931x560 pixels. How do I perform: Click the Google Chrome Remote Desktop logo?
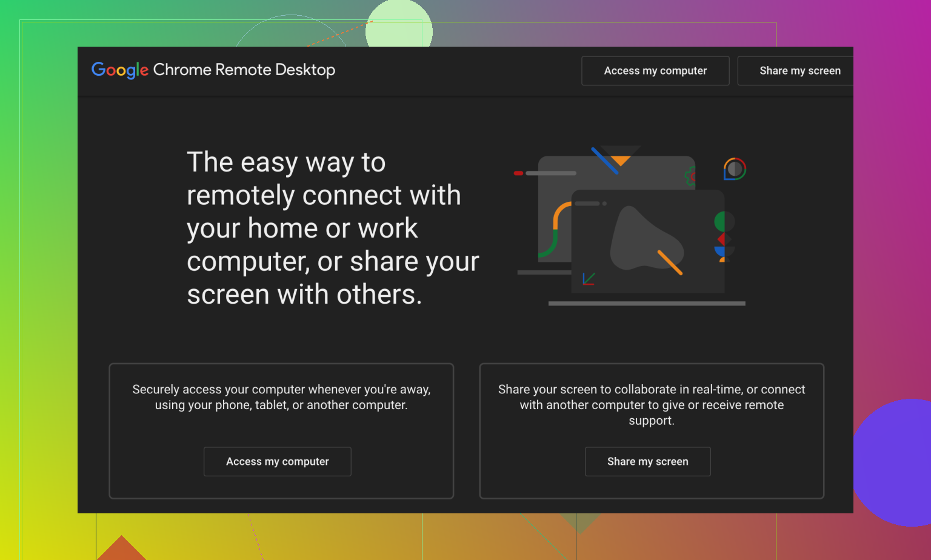pyautogui.click(x=213, y=70)
